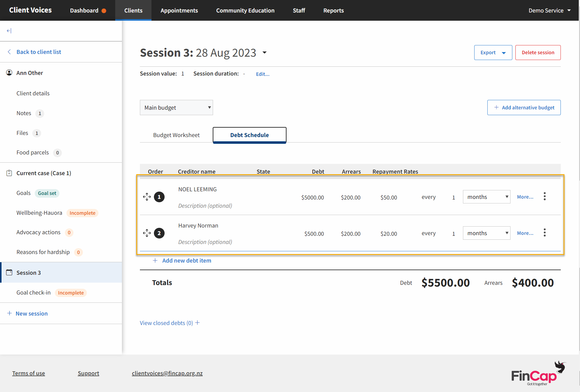Edit NOEL LEEMING description field

(x=205, y=206)
